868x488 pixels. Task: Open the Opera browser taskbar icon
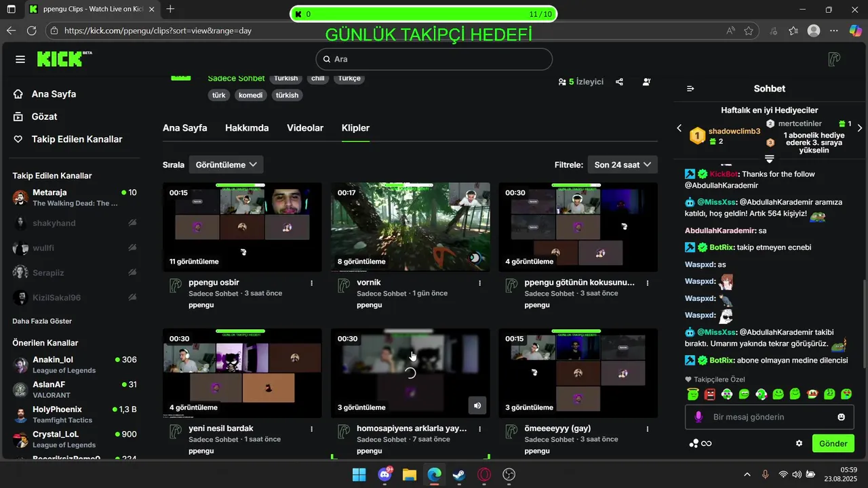click(x=484, y=474)
